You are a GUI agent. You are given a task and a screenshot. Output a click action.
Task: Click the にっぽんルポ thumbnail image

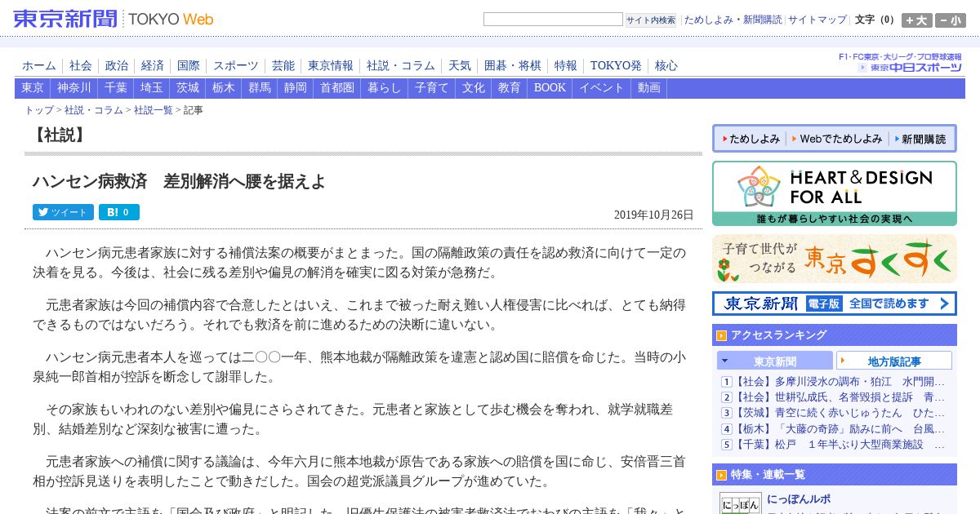(740, 503)
